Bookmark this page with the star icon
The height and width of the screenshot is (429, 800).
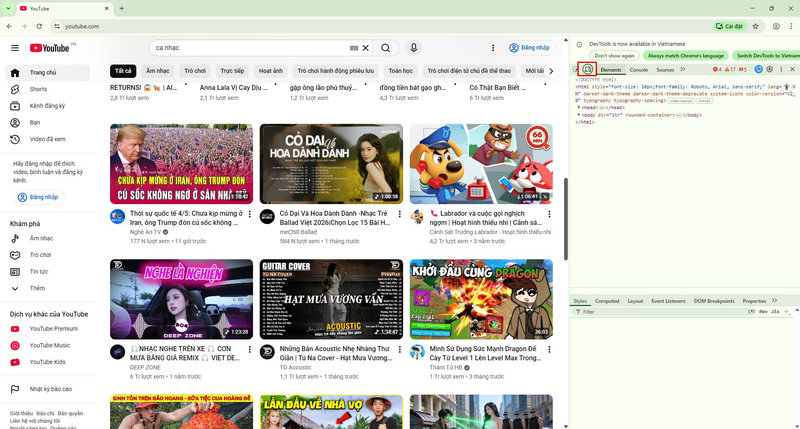756,26
